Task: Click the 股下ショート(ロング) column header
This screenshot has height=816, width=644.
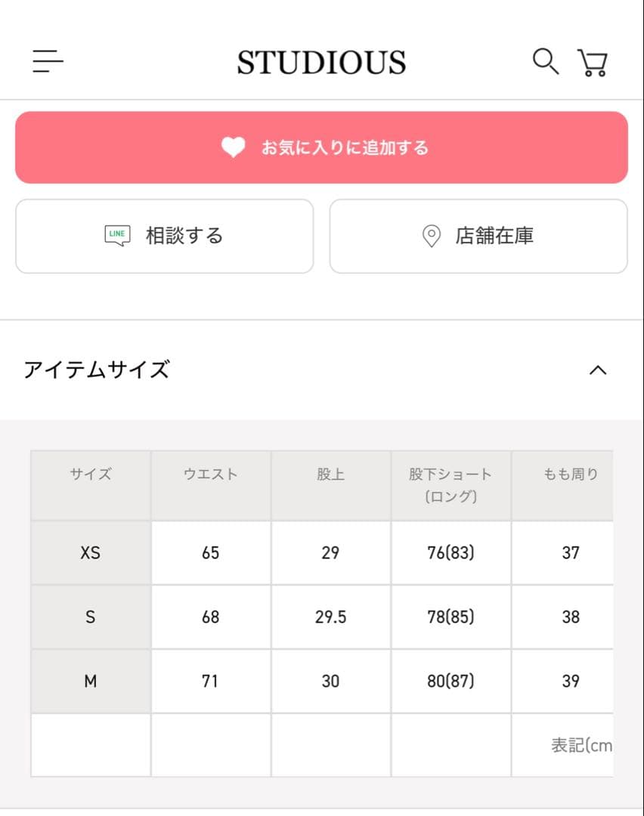Action: (x=450, y=485)
